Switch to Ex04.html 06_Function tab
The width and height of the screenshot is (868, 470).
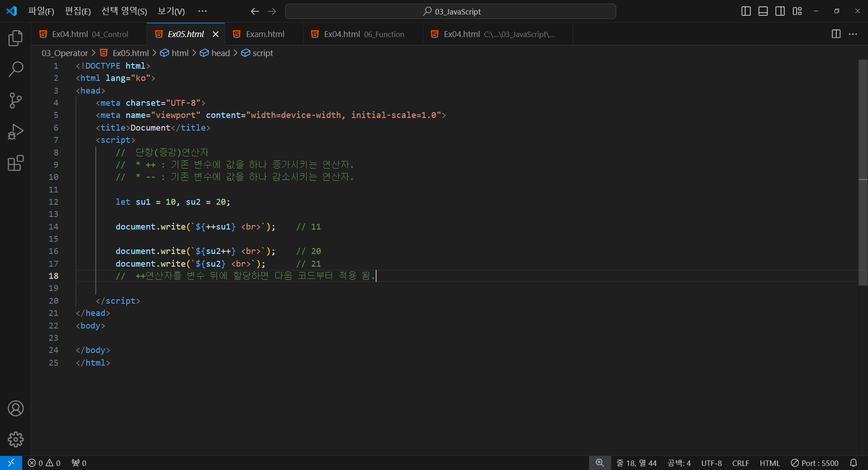pyautogui.click(x=363, y=34)
